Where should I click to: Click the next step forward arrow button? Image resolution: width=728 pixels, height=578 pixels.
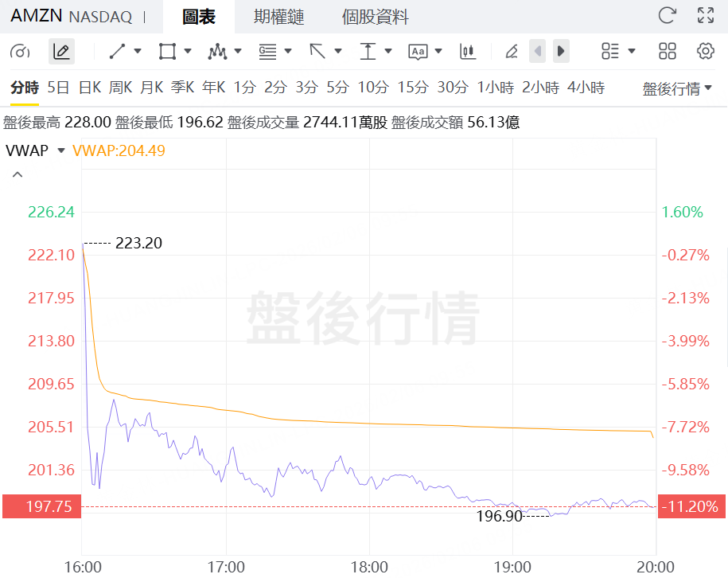click(561, 51)
